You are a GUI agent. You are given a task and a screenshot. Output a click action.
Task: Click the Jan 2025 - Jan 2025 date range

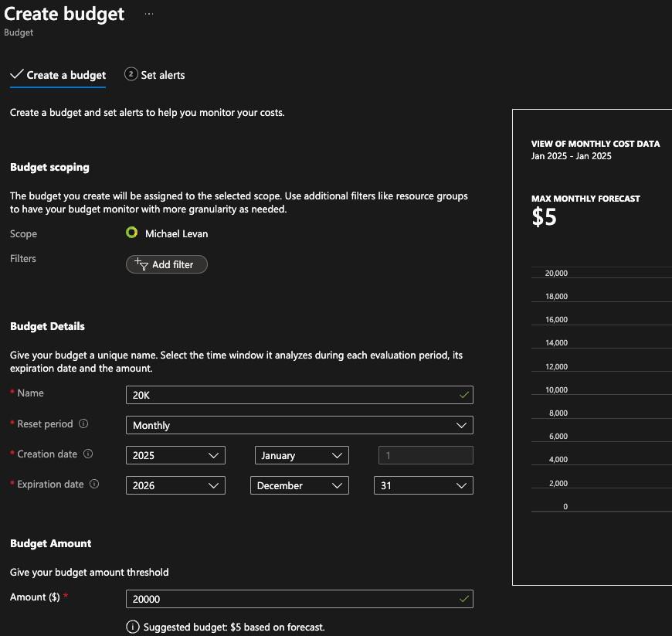pyautogui.click(x=572, y=156)
